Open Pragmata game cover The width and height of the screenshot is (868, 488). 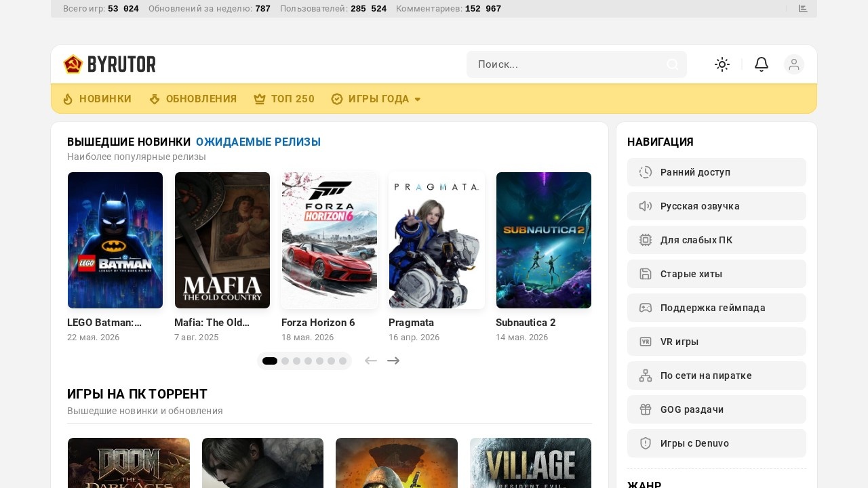(437, 241)
